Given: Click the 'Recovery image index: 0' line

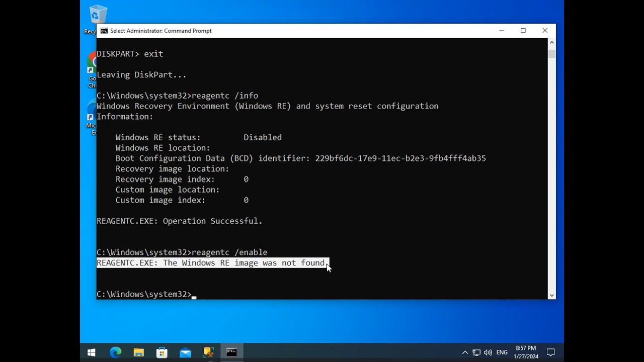Looking at the screenshot, I should tap(182, 179).
